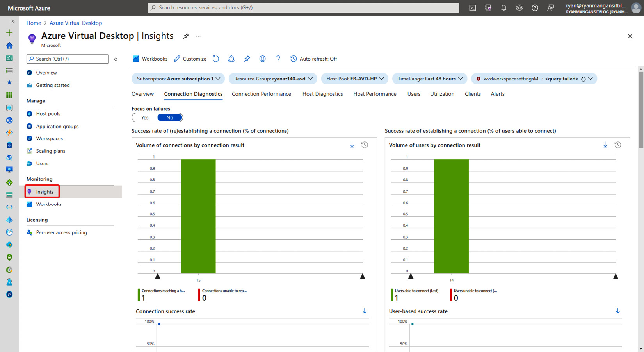Collapse the resource menu sidebar
This screenshot has height=352, width=644.
coord(116,59)
